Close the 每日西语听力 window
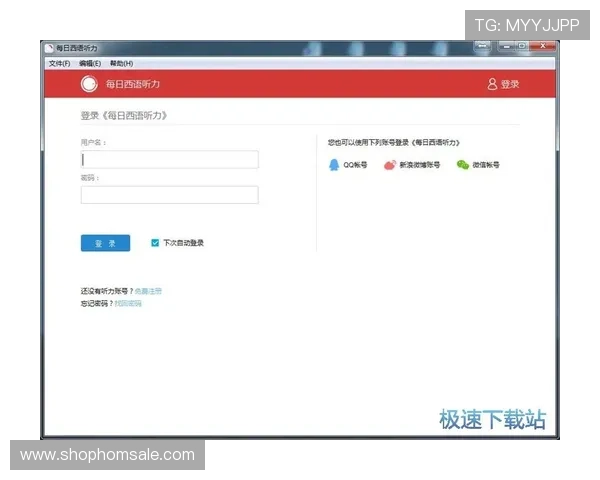Image resolution: width=600 pixels, height=480 pixels. click(x=543, y=46)
